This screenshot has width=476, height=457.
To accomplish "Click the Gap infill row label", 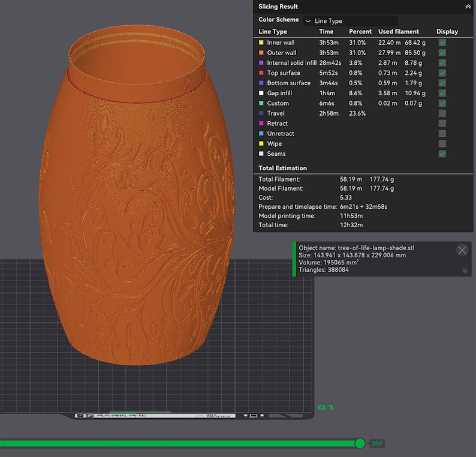I will (279, 93).
